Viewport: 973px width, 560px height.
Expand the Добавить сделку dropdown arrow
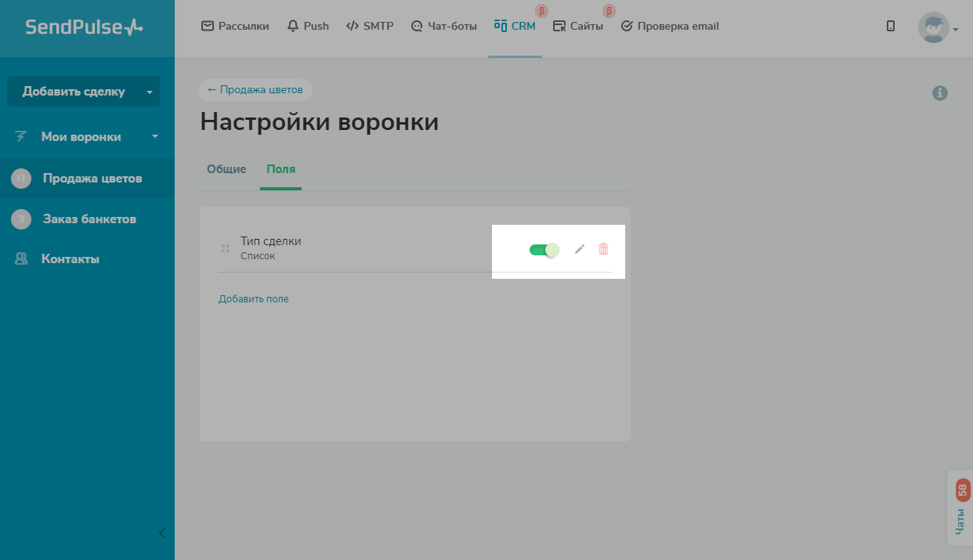pos(150,92)
